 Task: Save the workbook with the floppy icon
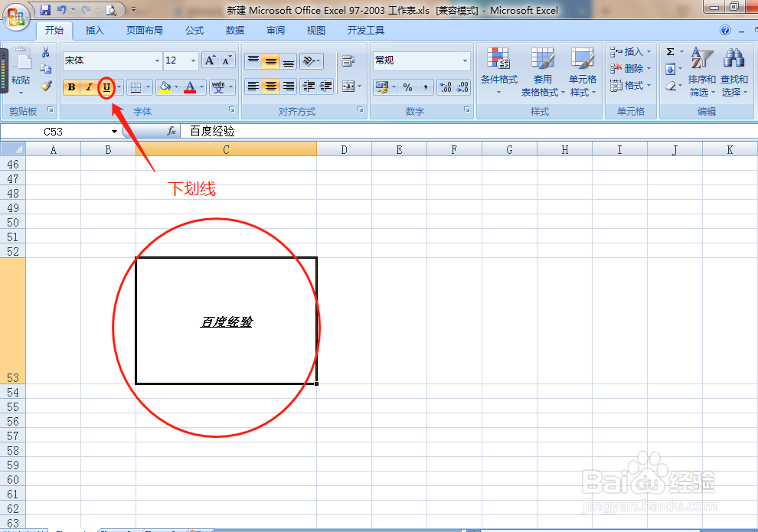(x=45, y=10)
